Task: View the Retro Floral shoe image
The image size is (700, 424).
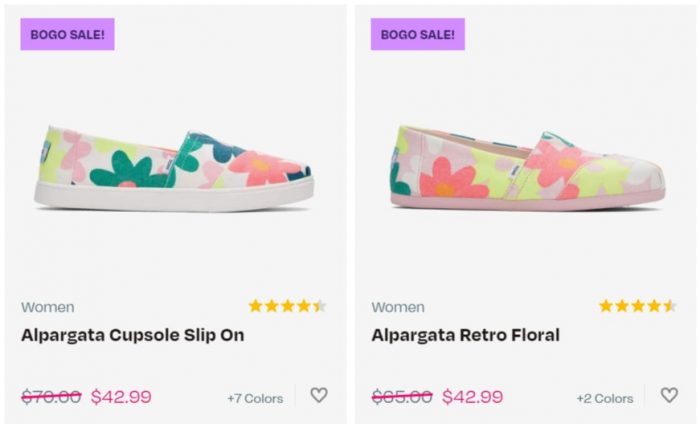Action: click(x=527, y=167)
